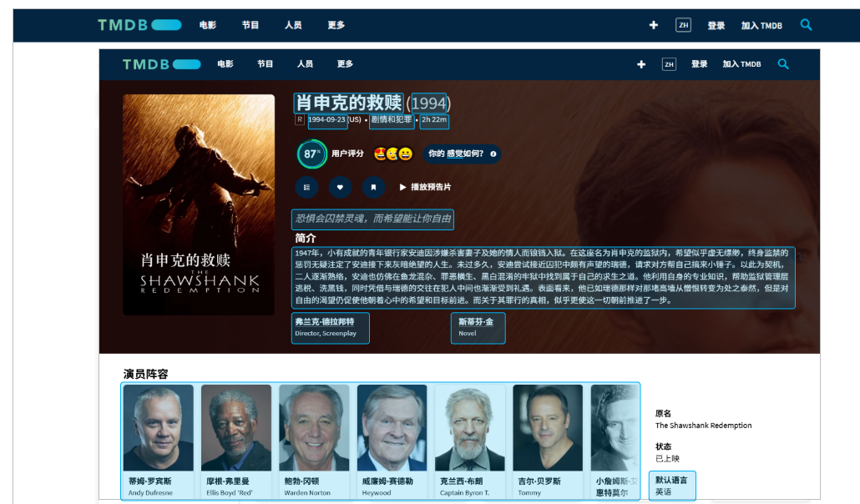Open 更多 menu in the outer header
The height and width of the screenshot is (504, 860).
pyautogui.click(x=336, y=25)
